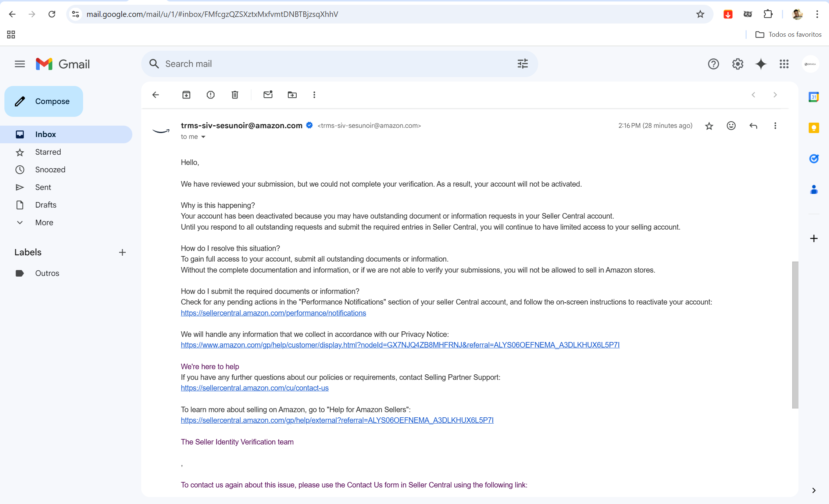This screenshot has width=829, height=504.
Task: Open Gmail main menu hamburger
Action: click(x=20, y=64)
